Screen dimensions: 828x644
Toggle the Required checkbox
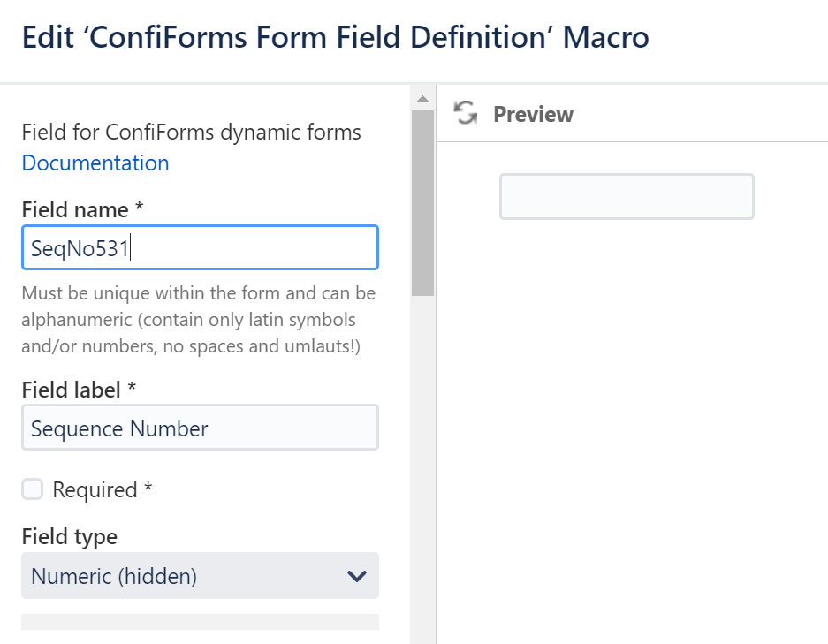(33, 489)
